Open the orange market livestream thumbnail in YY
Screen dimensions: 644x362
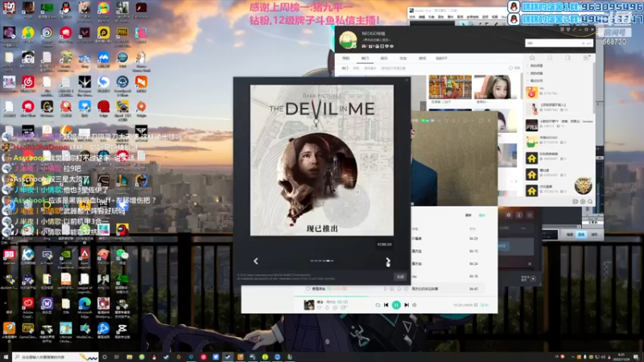coord(450,87)
